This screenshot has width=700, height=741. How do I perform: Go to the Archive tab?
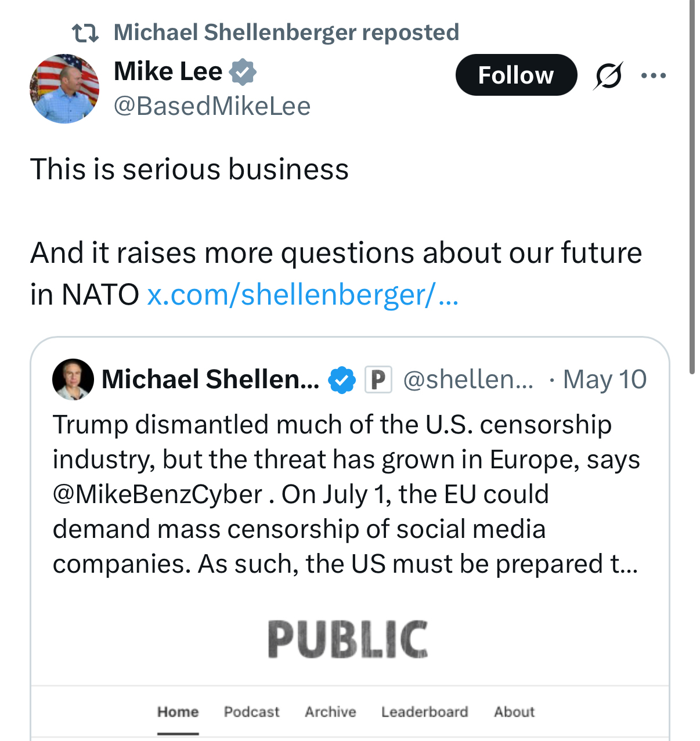coord(330,712)
